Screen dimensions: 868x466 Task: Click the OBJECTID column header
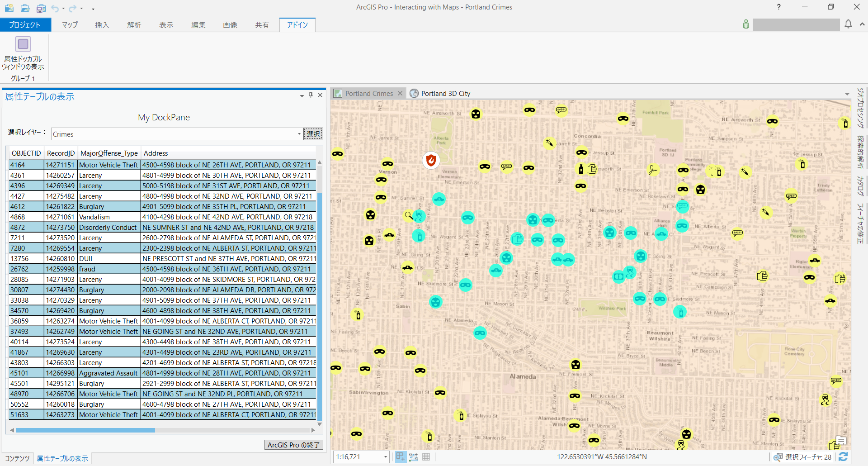click(26, 153)
